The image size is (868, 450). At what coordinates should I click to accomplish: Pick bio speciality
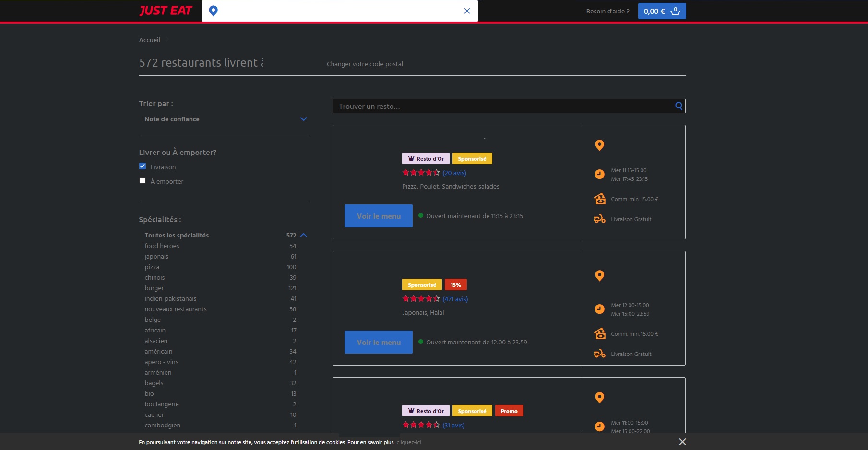click(x=149, y=393)
